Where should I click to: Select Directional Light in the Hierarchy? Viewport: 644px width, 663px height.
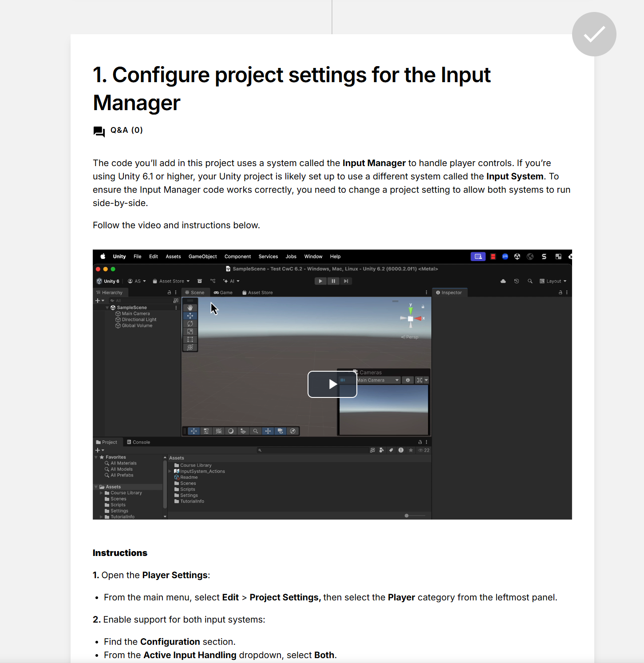pyautogui.click(x=139, y=320)
